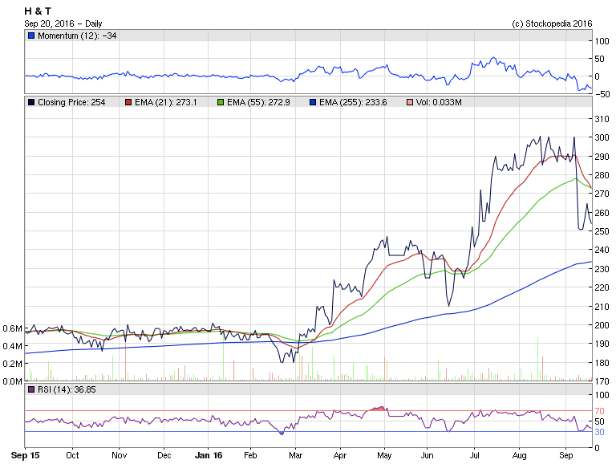Click the 250 price axis value
The height and width of the screenshot is (469, 616).
tap(601, 231)
